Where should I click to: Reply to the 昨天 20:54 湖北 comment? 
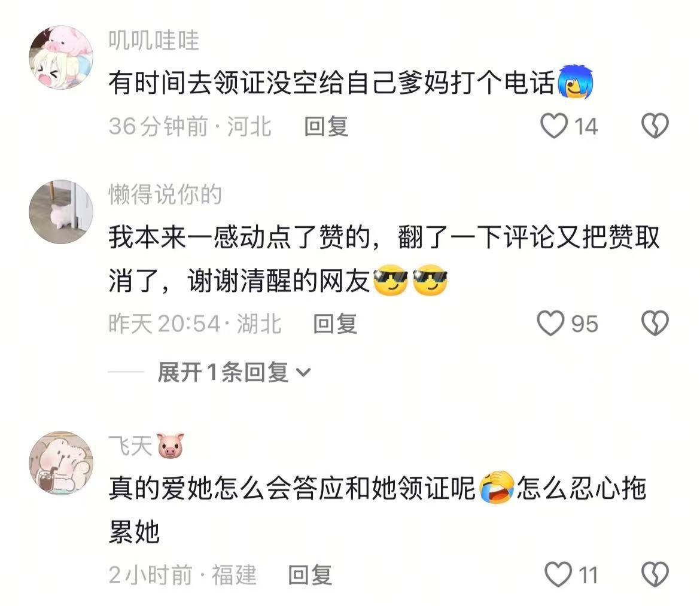[x=335, y=324]
